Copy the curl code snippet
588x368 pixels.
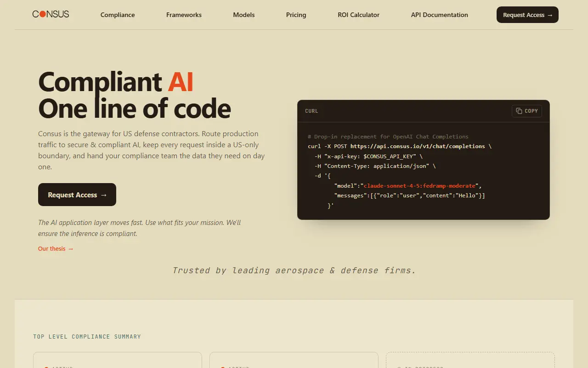tap(527, 111)
